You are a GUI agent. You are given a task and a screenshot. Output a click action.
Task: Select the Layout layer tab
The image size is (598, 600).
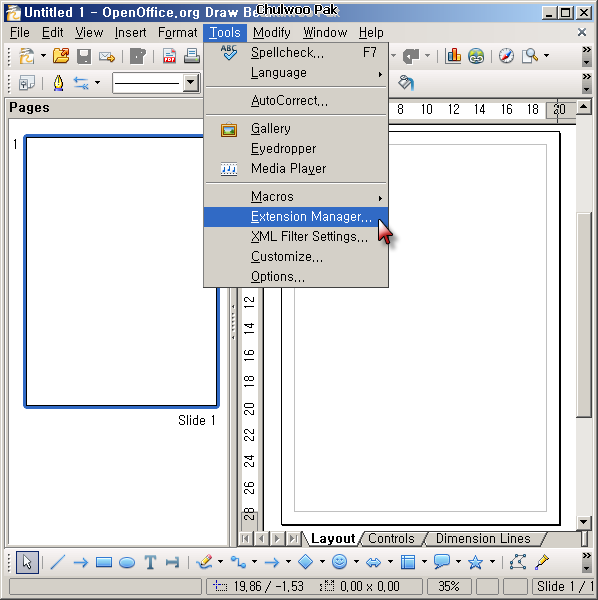coord(333,538)
